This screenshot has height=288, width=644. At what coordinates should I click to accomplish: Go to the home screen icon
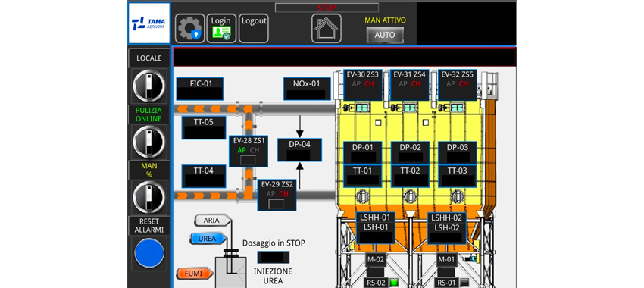click(326, 28)
